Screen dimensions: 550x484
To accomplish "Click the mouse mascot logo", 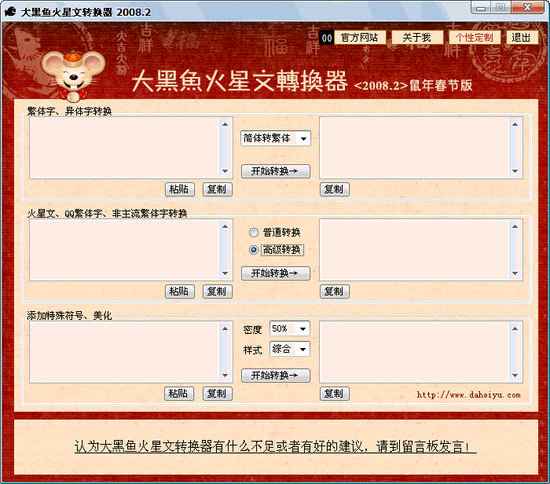I will click(x=74, y=75).
